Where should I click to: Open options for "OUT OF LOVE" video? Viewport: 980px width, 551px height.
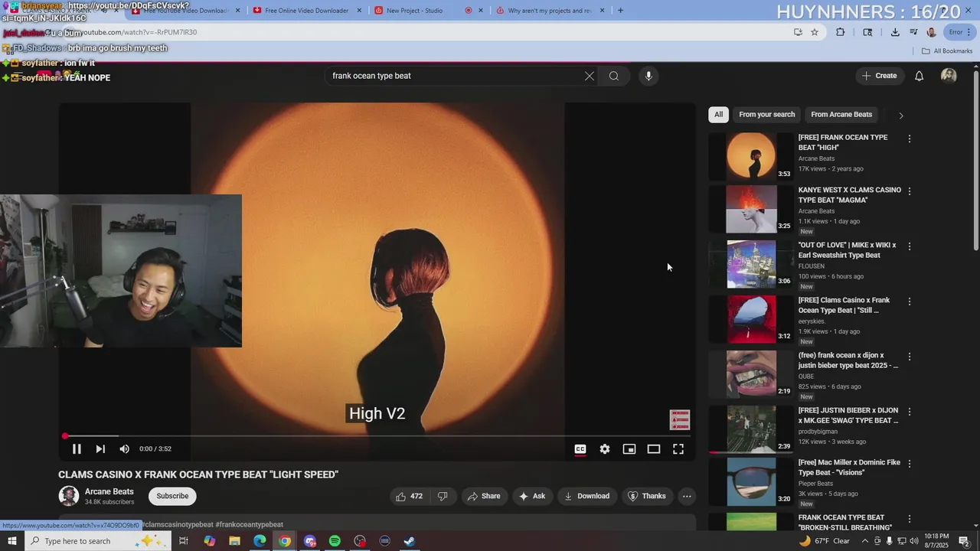[x=910, y=246]
